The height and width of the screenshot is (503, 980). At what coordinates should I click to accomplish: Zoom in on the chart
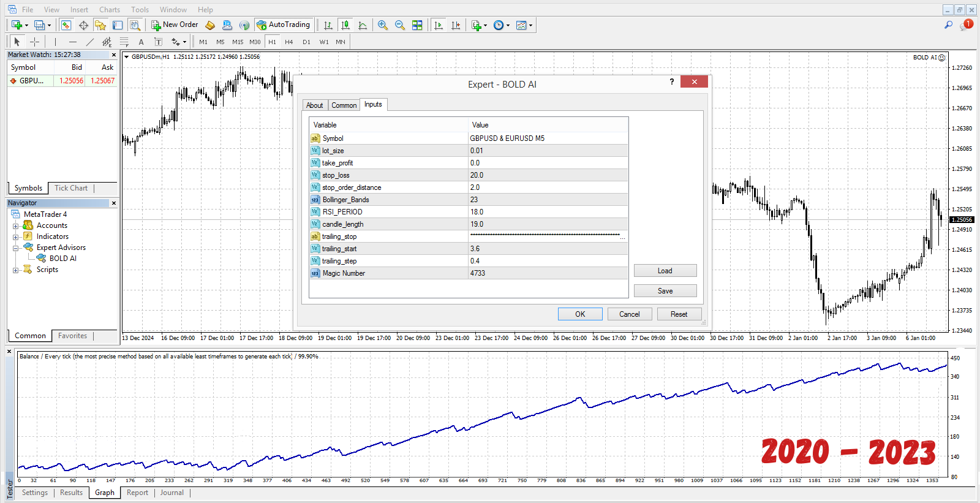[383, 25]
